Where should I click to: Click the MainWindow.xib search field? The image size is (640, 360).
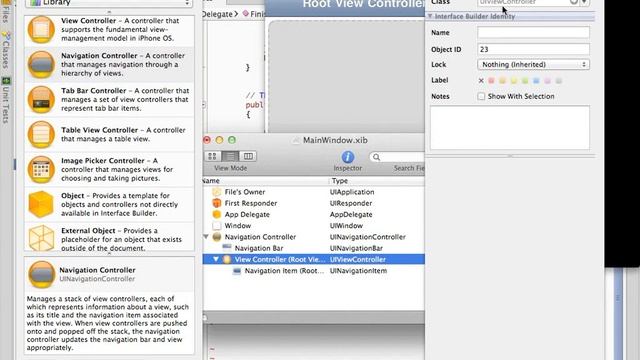[397, 157]
